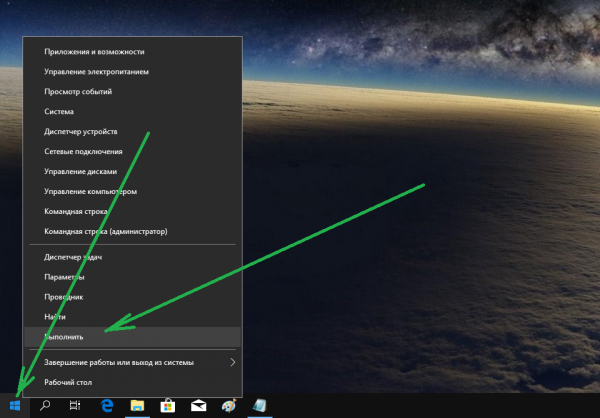600x418 pixels.
Task: Open Диспетчер устройств
Action: click(x=132, y=131)
